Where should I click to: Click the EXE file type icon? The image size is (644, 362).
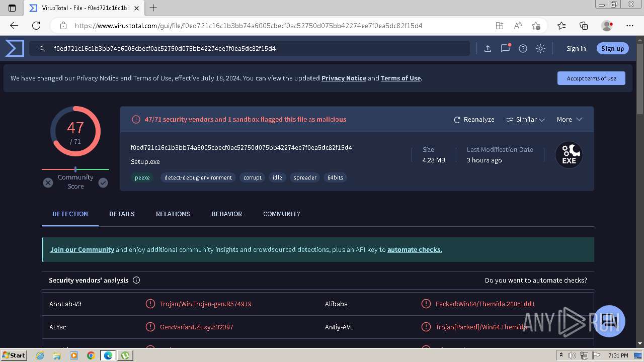pyautogui.click(x=569, y=155)
